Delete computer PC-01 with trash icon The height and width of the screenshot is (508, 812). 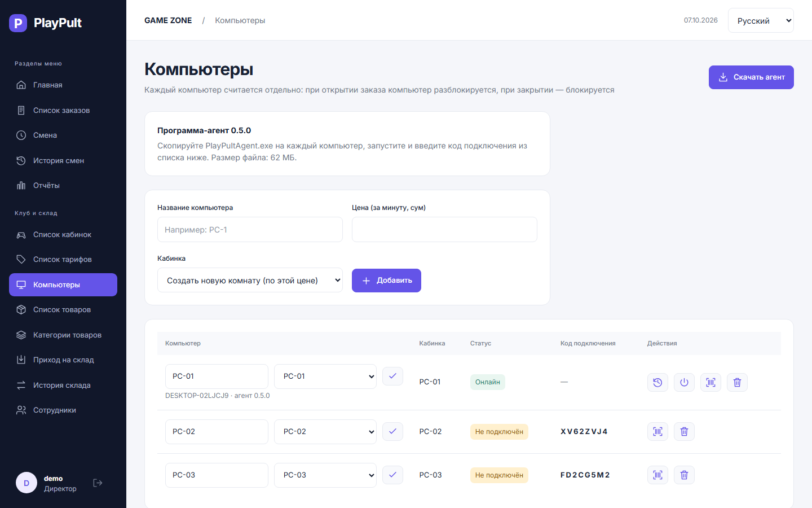click(737, 382)
